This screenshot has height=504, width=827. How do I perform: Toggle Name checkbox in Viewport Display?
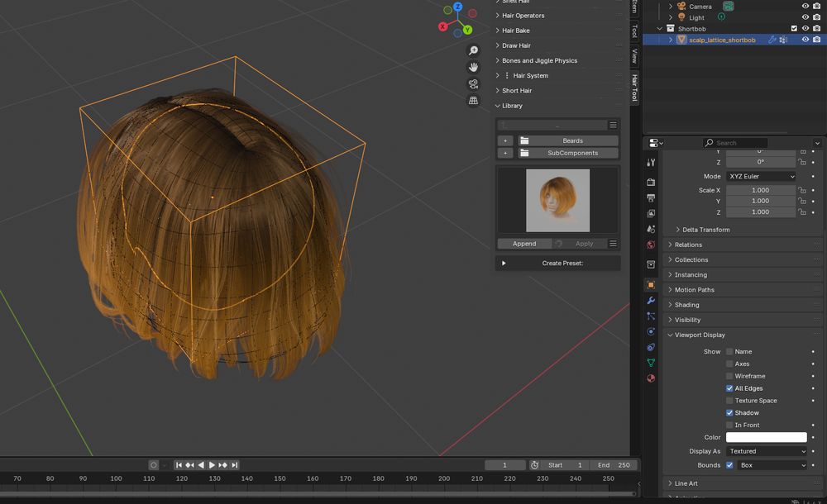(729, 352)
